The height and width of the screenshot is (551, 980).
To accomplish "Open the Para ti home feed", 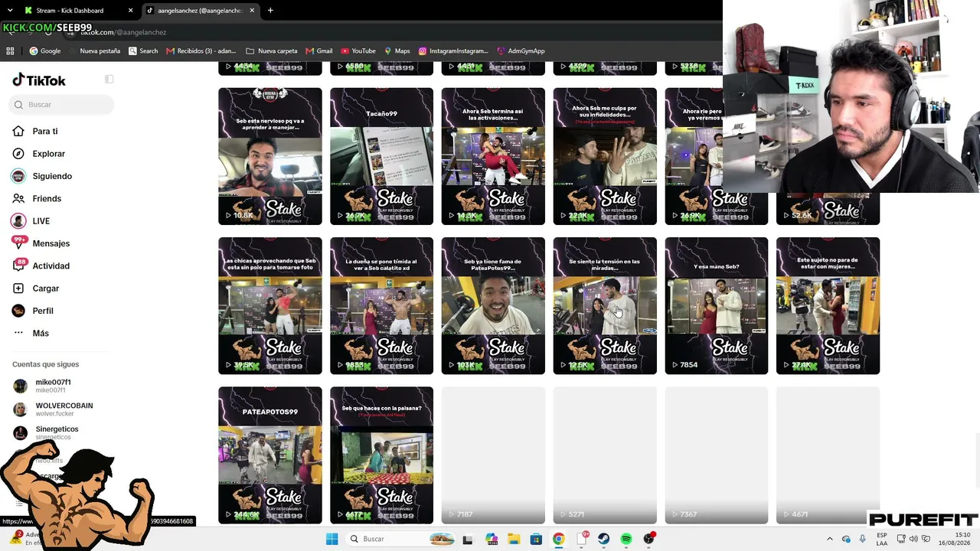I will pos(44,132).
